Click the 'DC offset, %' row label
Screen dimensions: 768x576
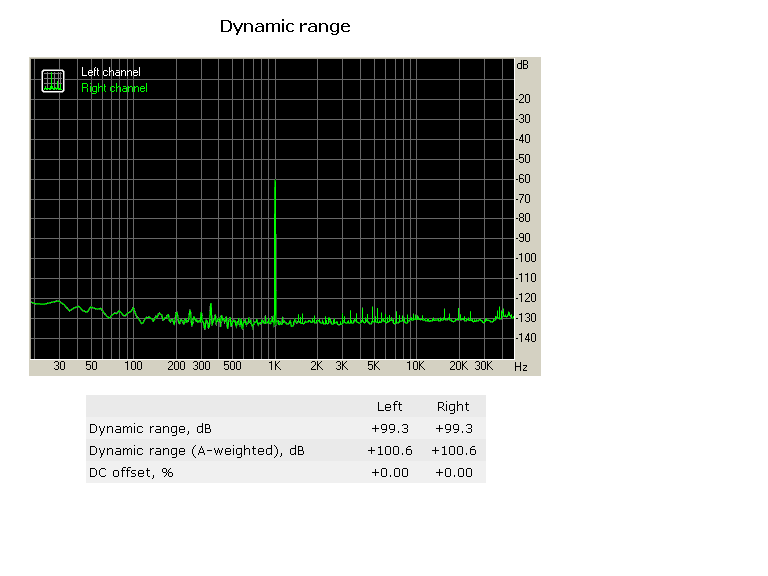(131, 473)
